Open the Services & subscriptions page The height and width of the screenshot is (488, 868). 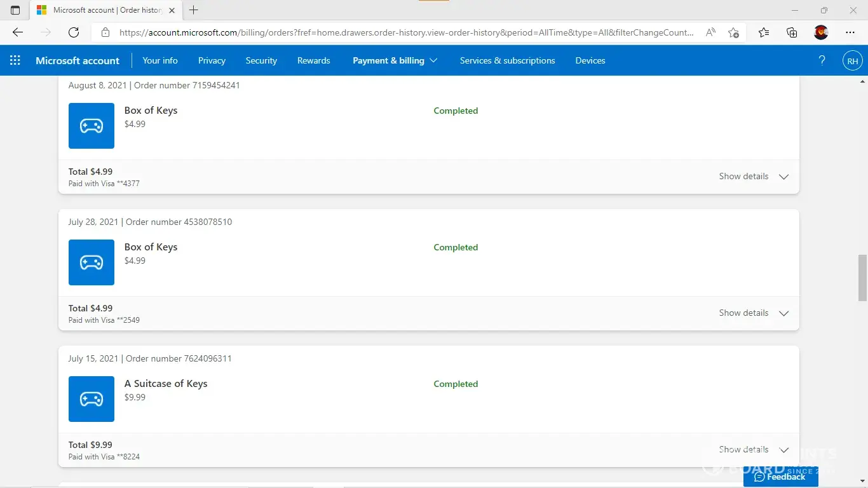(x=507, y=60)
